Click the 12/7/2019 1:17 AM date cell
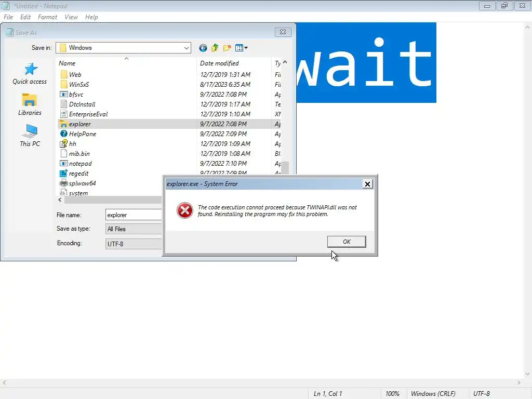Image resolution: width=532 pixels, height=399 pixels. pos(225,104)
